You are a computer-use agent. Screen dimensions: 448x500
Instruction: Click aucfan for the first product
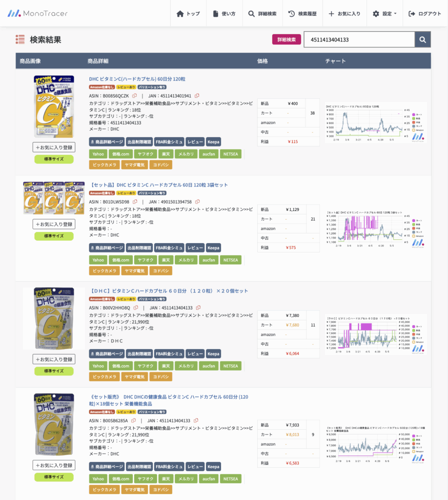tap(209, 154)
